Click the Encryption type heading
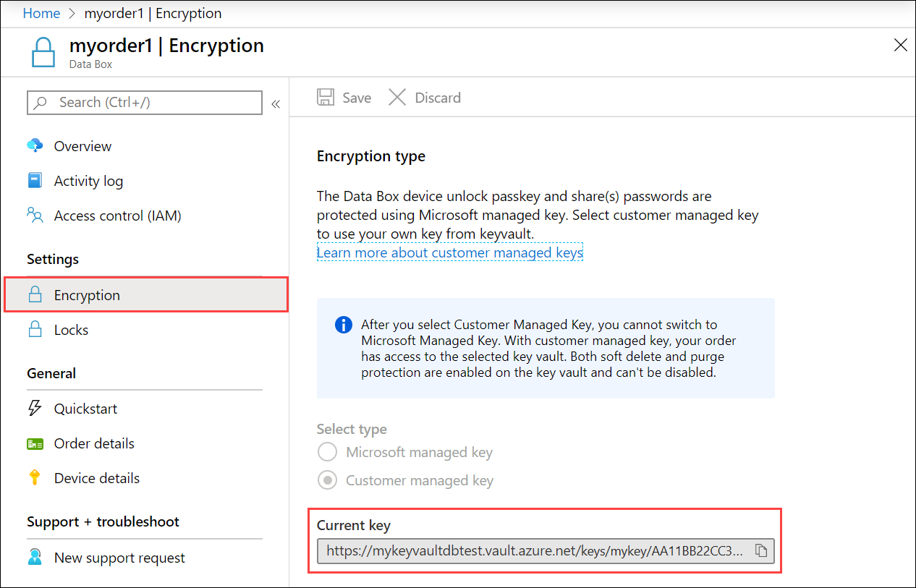 tap(371, 156)
